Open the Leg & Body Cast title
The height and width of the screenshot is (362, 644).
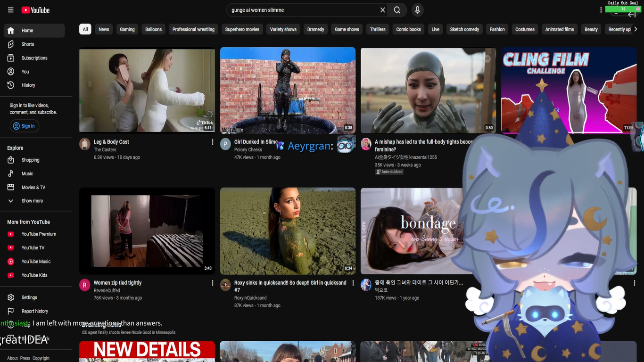tap(111, 142)
